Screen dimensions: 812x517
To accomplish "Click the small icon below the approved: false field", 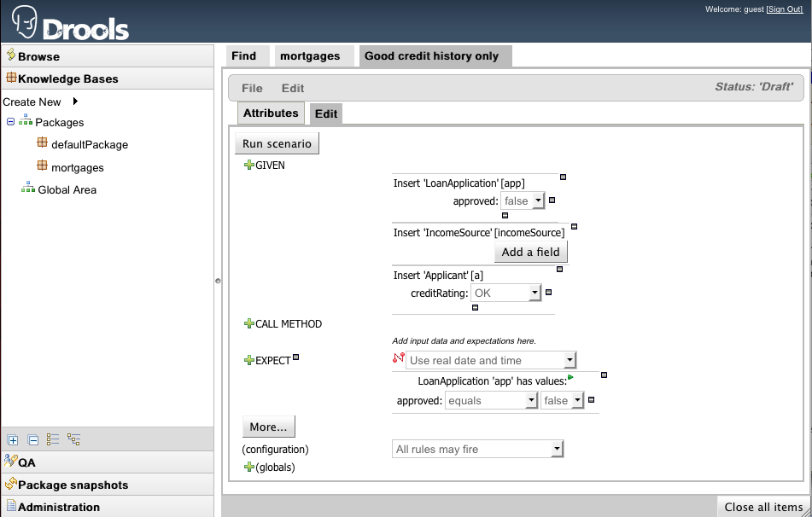I will pos(505,215).
